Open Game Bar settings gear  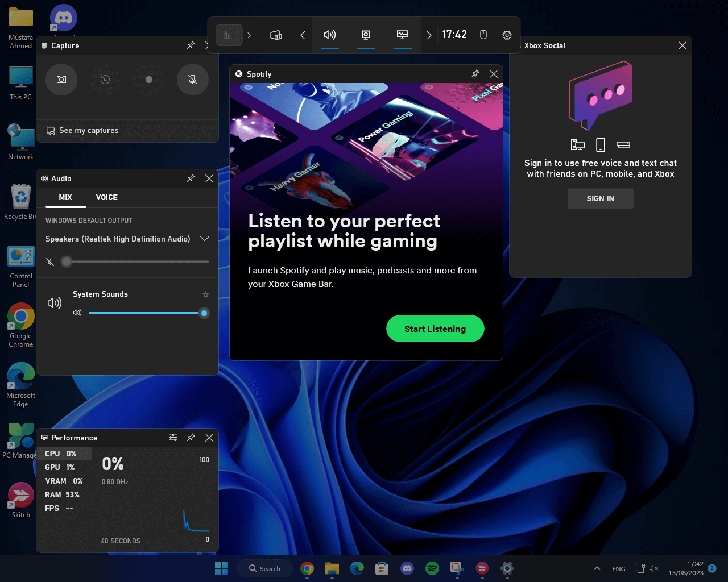[507, 35]
